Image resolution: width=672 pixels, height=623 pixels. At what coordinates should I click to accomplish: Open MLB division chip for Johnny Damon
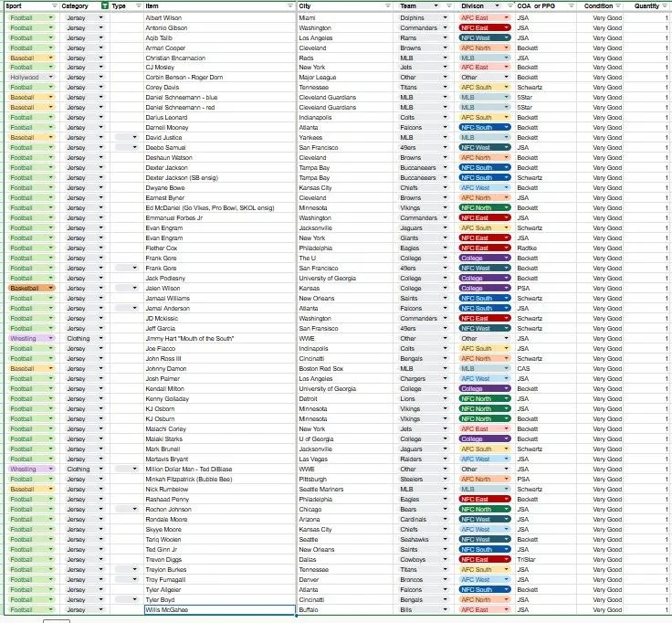(x=485, y=368)
